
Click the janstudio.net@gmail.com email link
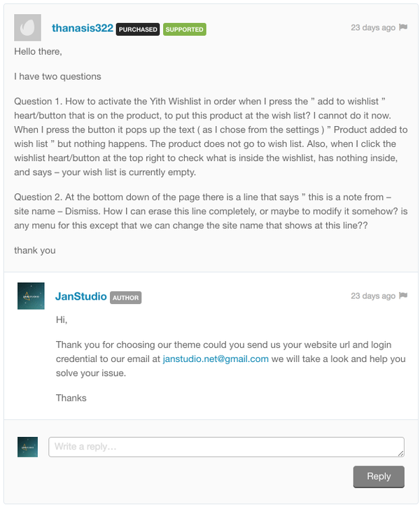(216, 359)
